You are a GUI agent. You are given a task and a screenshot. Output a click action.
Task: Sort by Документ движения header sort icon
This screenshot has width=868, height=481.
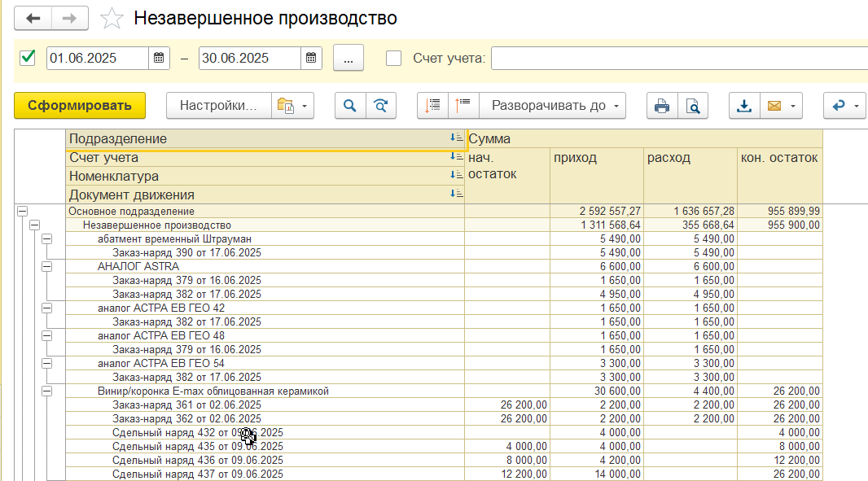pyautogui.click(x=457, y=194)
